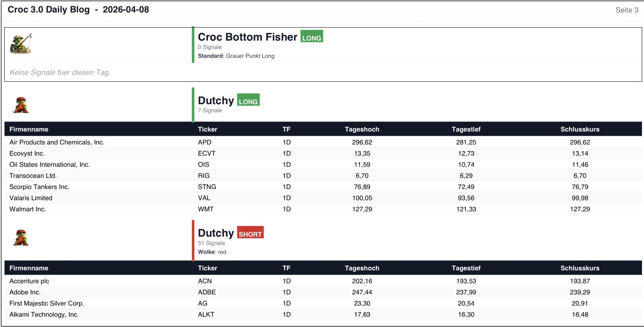Click the WMT ticker symbol
This screenshot has width=644, height=327.
pyautogui.click(x=206, y=209)
